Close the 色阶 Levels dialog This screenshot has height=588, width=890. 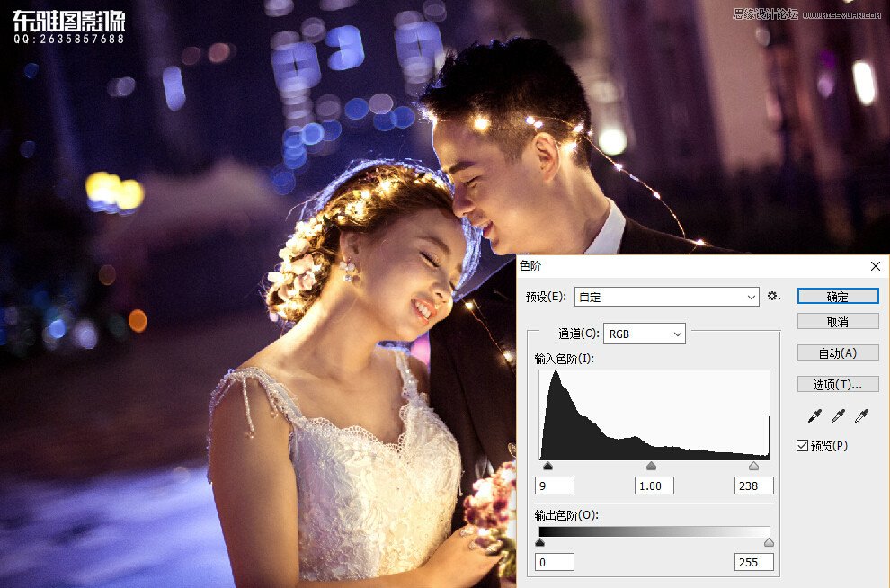click(x=876, y=265)
